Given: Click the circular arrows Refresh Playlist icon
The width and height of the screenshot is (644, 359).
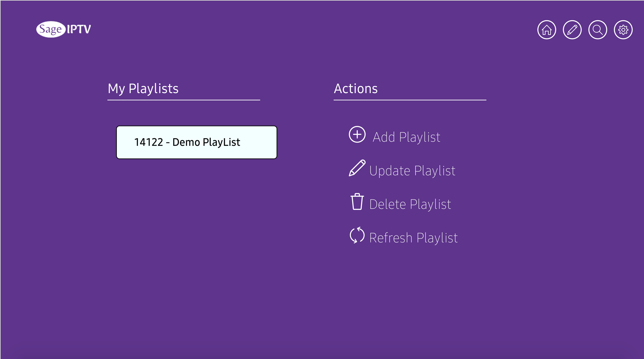Looking at the screenshot, I should click(x=357, y=235).
